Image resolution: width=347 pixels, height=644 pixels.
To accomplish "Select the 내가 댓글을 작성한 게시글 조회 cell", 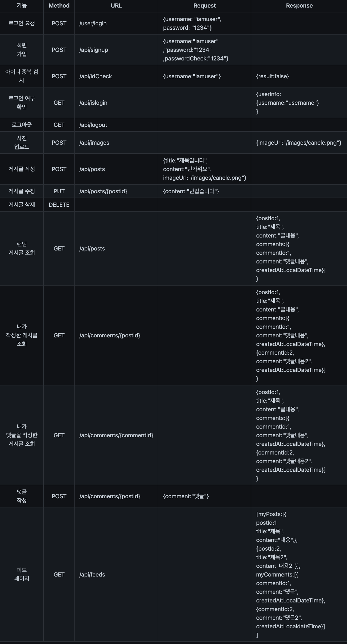I will [22, 435].
